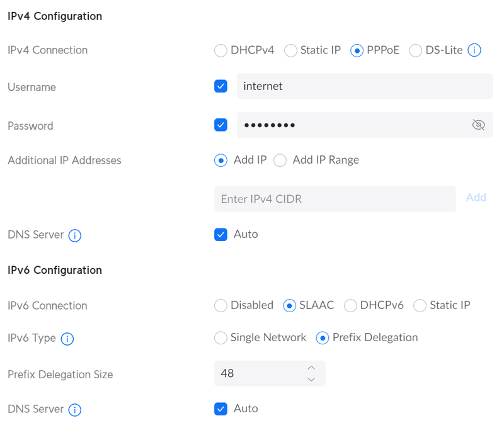Toggle IPv6 DNS Server Auto checkbox

click(x=220, y=408)
